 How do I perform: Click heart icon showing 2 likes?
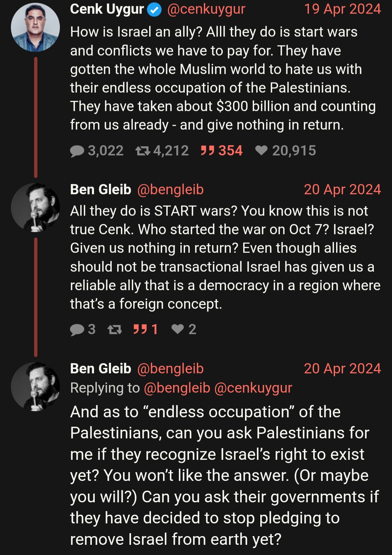point(178,329)
